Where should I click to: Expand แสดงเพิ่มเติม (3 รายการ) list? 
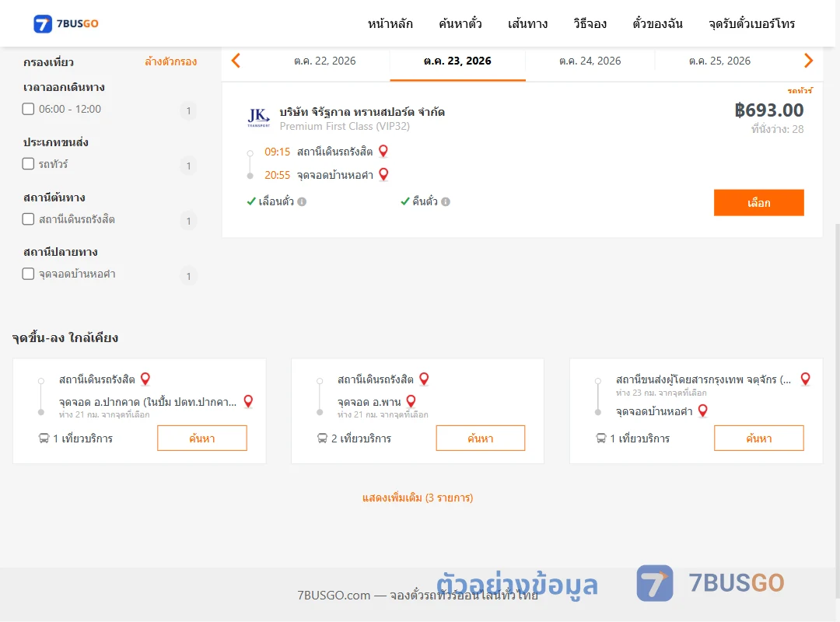(x=418, y=498)
